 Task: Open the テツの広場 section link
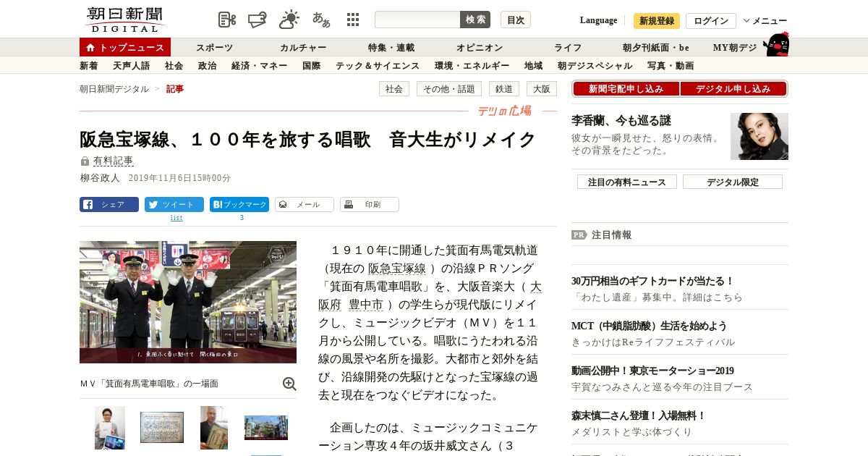pos(504,111)
